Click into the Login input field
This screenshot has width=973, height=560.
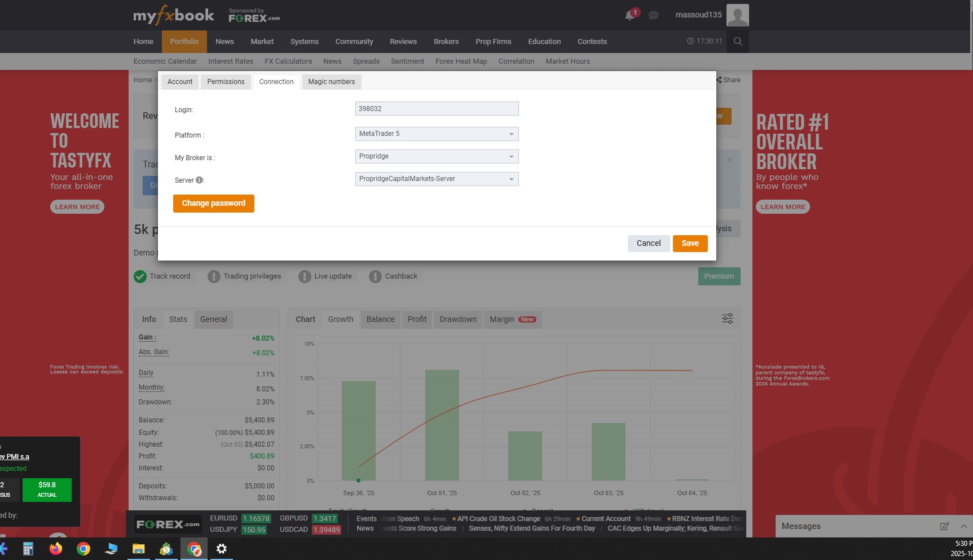point(437,109)
